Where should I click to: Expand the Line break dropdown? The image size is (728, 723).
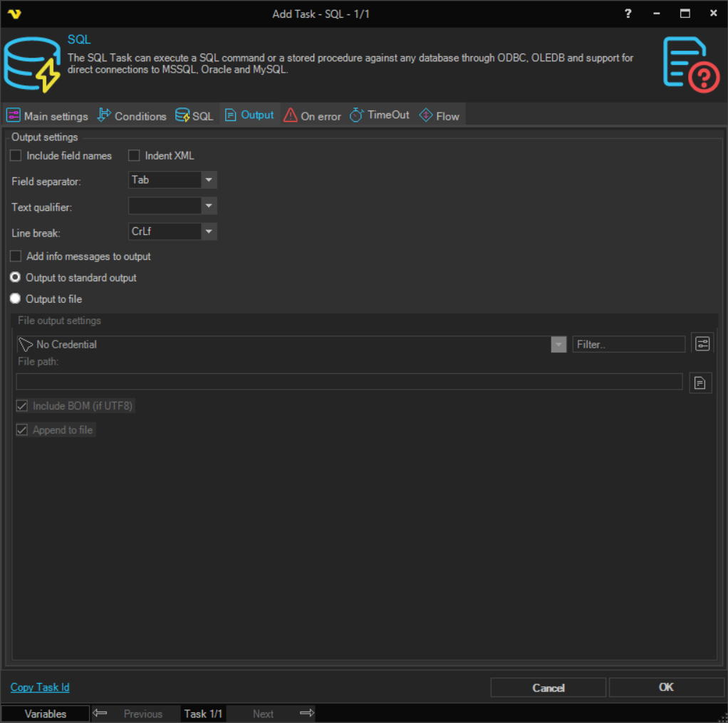208,232
